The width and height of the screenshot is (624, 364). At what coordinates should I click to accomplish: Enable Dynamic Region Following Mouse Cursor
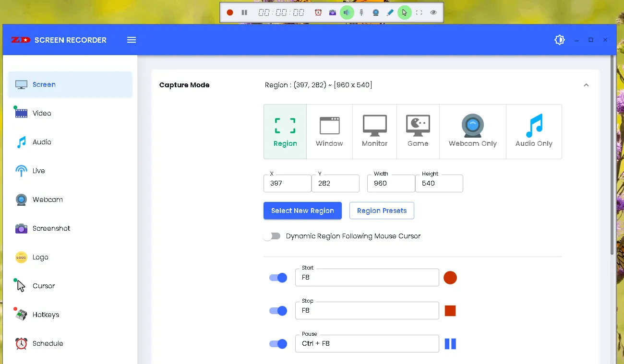[x=272, y=236]
